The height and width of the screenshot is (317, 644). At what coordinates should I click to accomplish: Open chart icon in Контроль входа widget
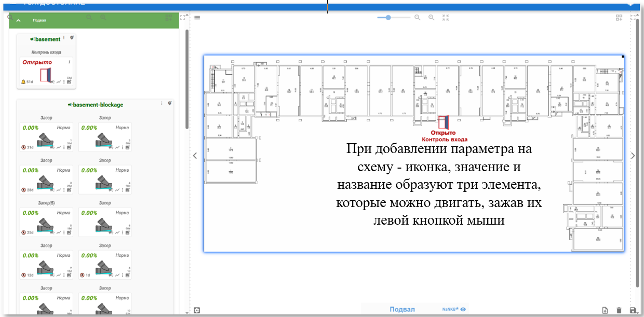point(59,82)
